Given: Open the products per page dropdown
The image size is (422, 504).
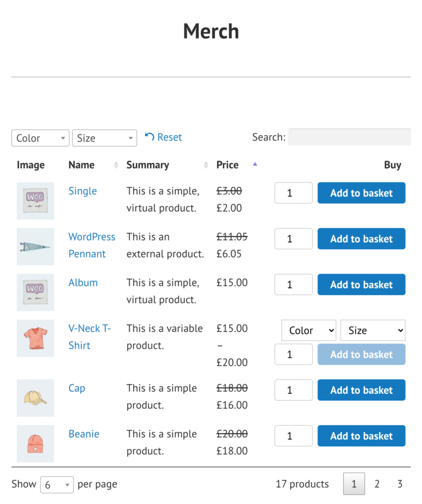Looking at the screenshot, I should tap(57, 485).
